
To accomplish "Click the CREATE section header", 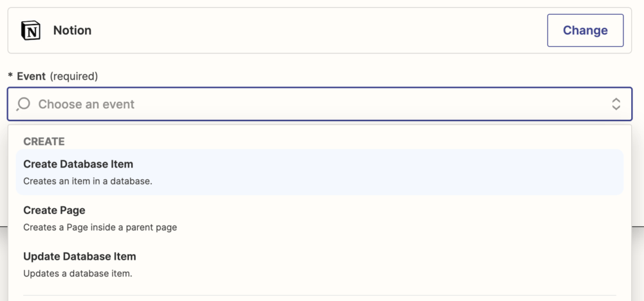I will tap(44, 141).
